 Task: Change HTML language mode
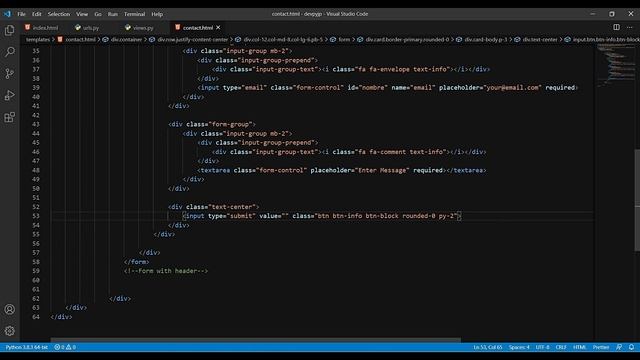(x=580, y=347)
